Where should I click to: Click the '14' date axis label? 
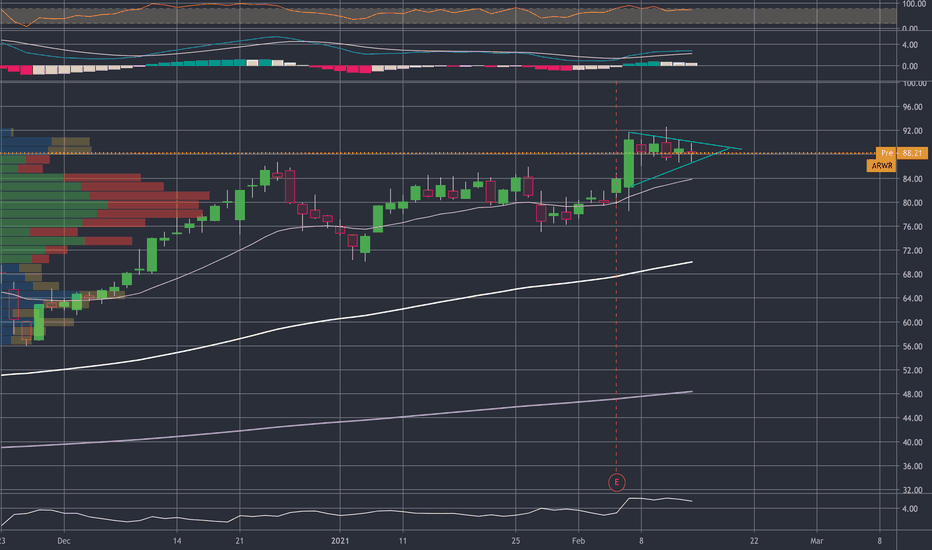pos(177,541)
